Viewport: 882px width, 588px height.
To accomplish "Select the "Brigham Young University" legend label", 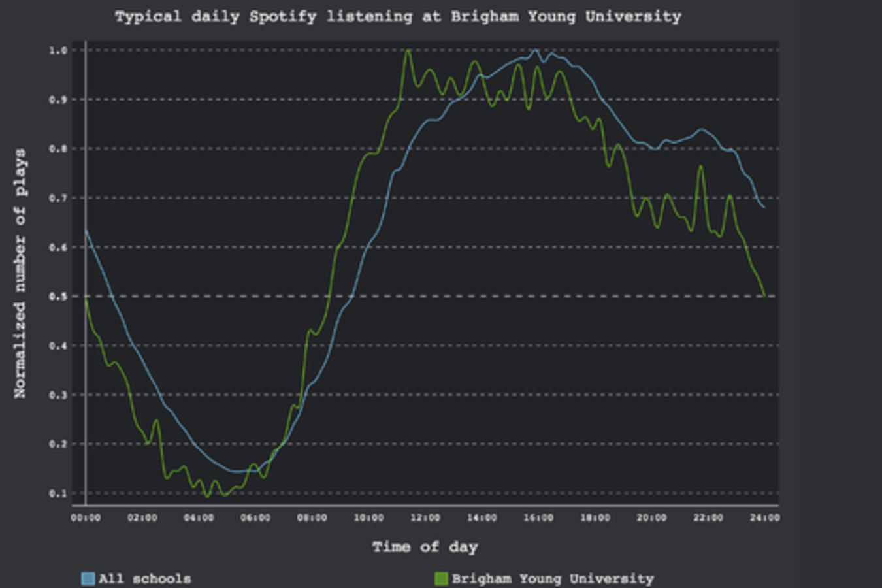I will tap(553, 579).
